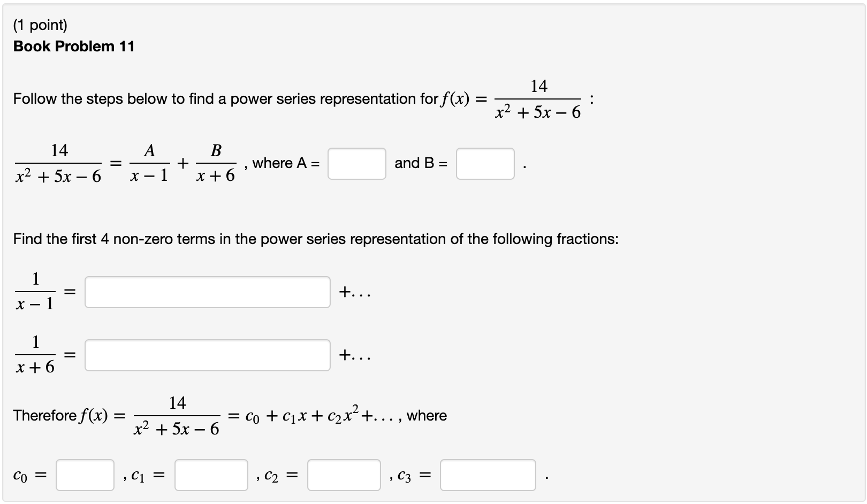Click the '+...' after the first series box
867x504 pixels.
click(x=354, y=292)
